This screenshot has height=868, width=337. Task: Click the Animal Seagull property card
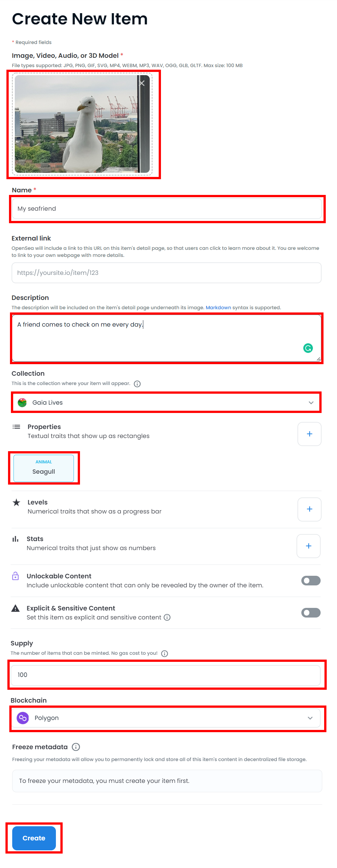(x=43, y=468)
